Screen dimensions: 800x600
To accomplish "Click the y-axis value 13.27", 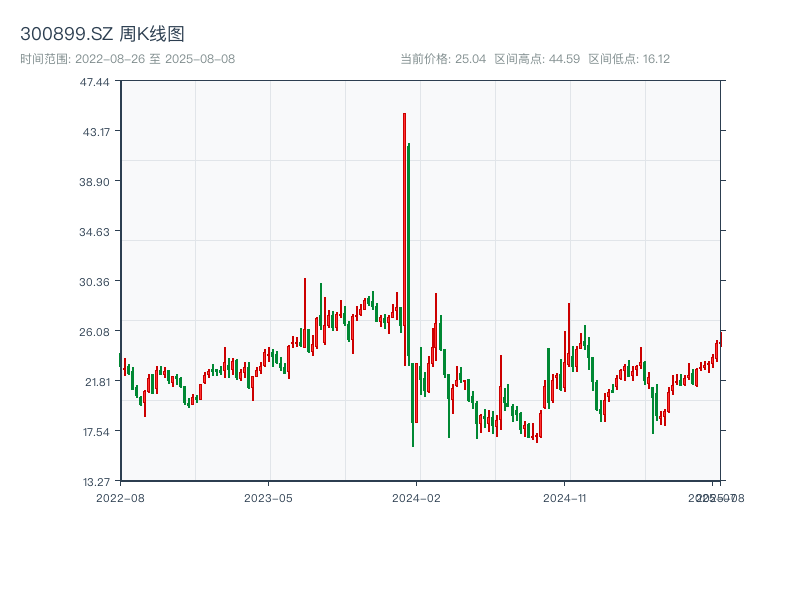I will point(96,482).
